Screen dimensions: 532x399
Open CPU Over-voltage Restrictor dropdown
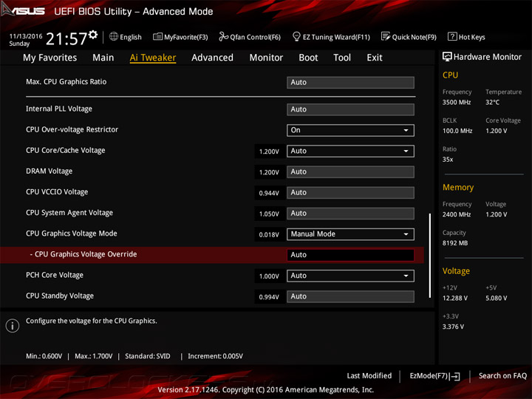[350, 130]
